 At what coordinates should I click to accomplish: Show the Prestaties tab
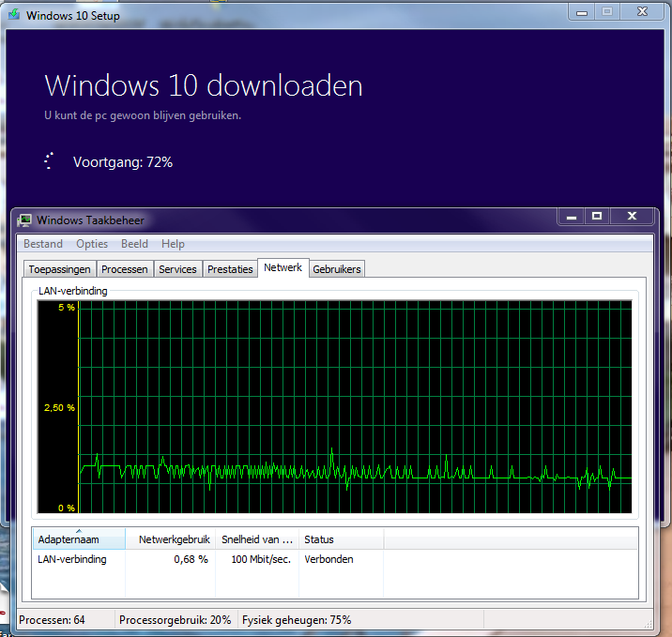[230, 269]
